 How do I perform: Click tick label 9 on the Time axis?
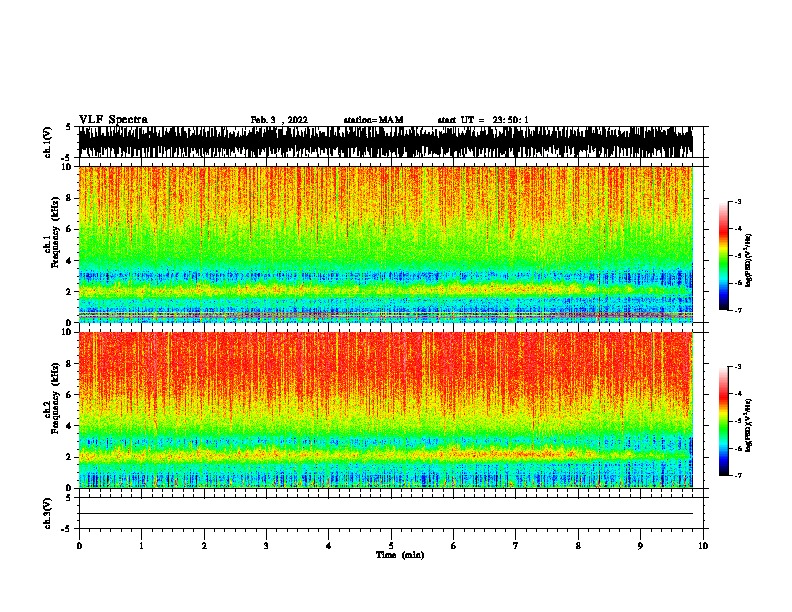640,546
